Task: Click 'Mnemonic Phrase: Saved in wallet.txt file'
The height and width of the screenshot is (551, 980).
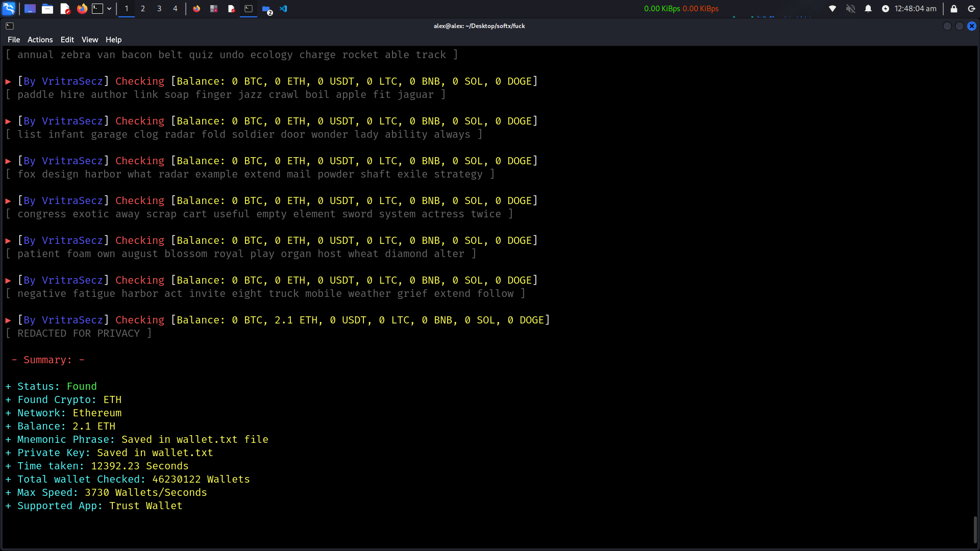Action: (137, 440)
